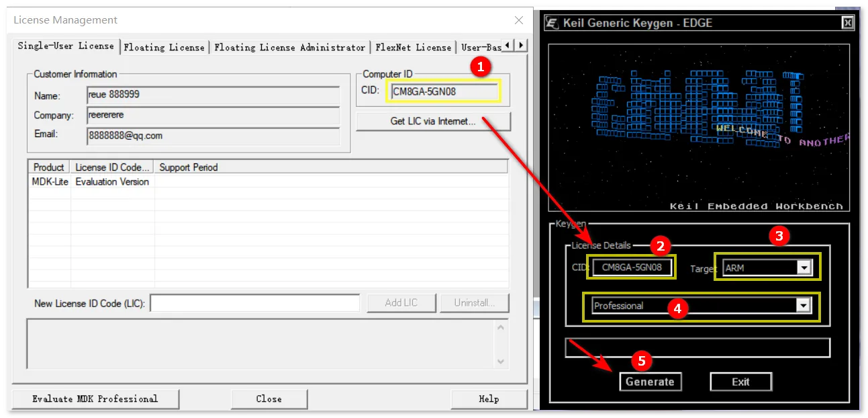Click the keygen CID input field
Viewport: 868px width, 418px height.
click(x=632, y=267)
